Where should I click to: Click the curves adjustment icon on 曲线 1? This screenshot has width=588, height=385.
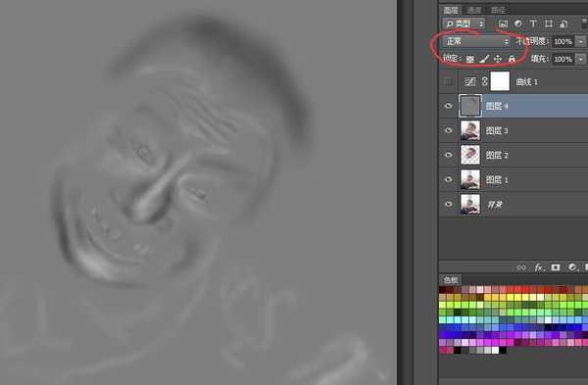tap(469, 81)
